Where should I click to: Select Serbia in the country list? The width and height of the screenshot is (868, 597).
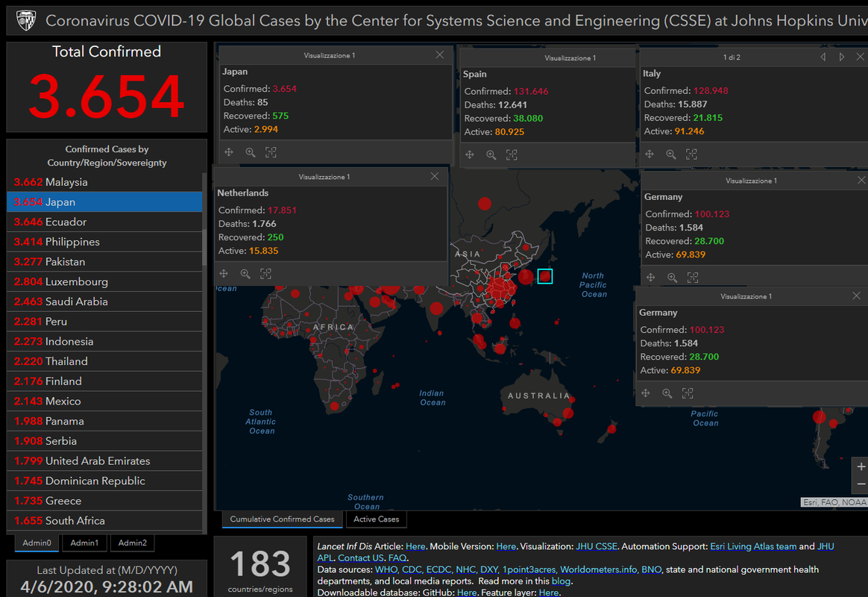coord(104,441)
